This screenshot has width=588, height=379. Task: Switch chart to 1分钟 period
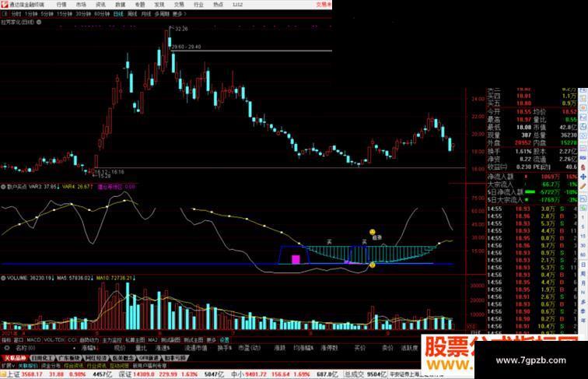pos(31,14)
